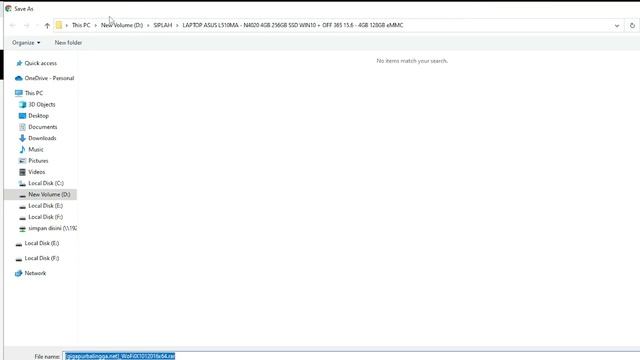Image resolution: width=640 pixels, height=360 pixels.
Task: Open Pictures folder in sidebar
Action: [x=38, y=161]
